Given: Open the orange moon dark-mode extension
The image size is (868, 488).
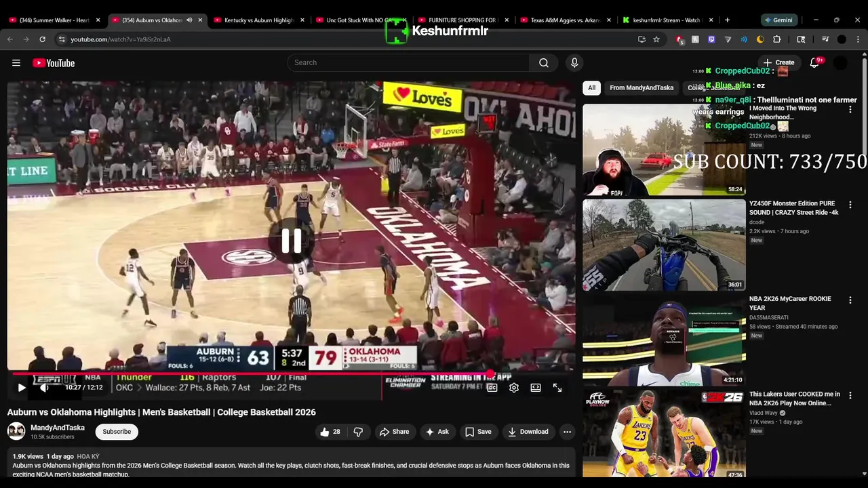Looking at the screenshot, I should click(x=760, y=39).
